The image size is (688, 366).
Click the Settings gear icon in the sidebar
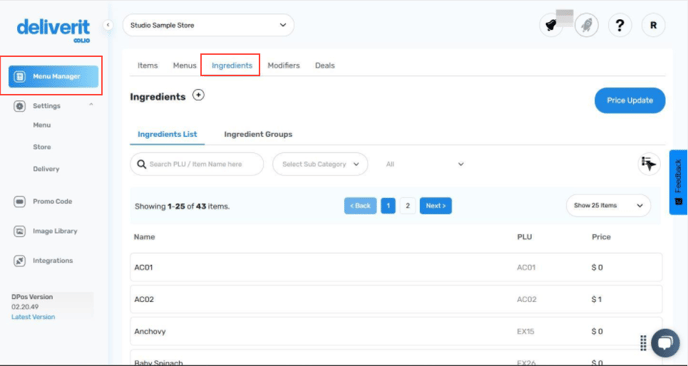coord(19,106)
